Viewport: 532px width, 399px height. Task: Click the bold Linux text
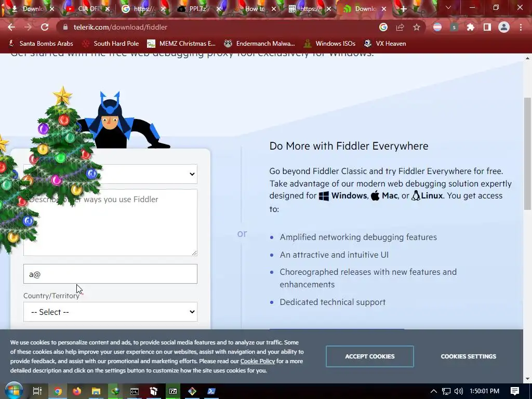pyautogui.click(x=432, y=196)
